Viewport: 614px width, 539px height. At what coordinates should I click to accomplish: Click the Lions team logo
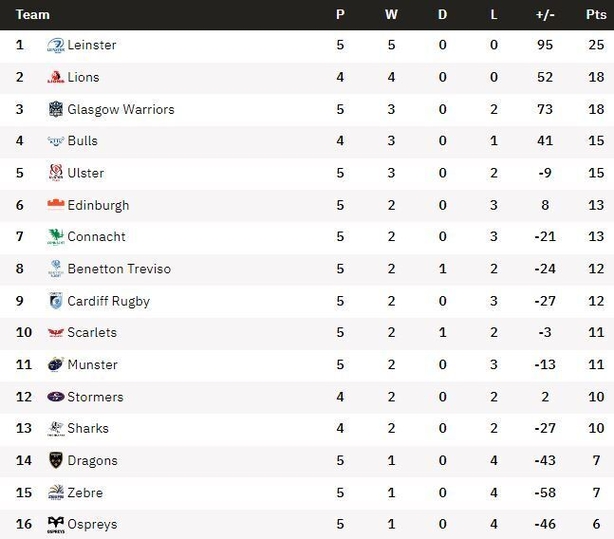click(x=56, y=77)
